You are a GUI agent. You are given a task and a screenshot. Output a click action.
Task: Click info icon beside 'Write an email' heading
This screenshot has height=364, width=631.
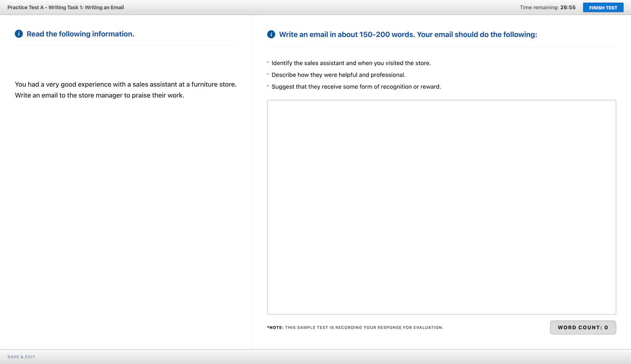271,34
